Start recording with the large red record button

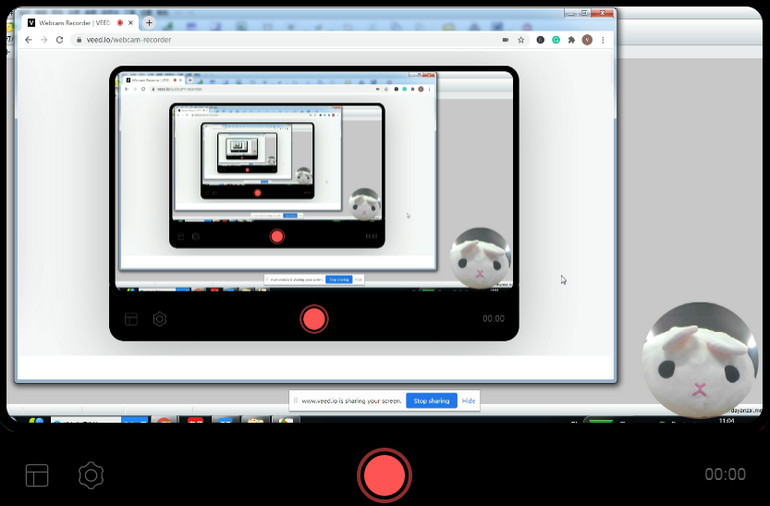pyautogui.click(x=384, y=475)
